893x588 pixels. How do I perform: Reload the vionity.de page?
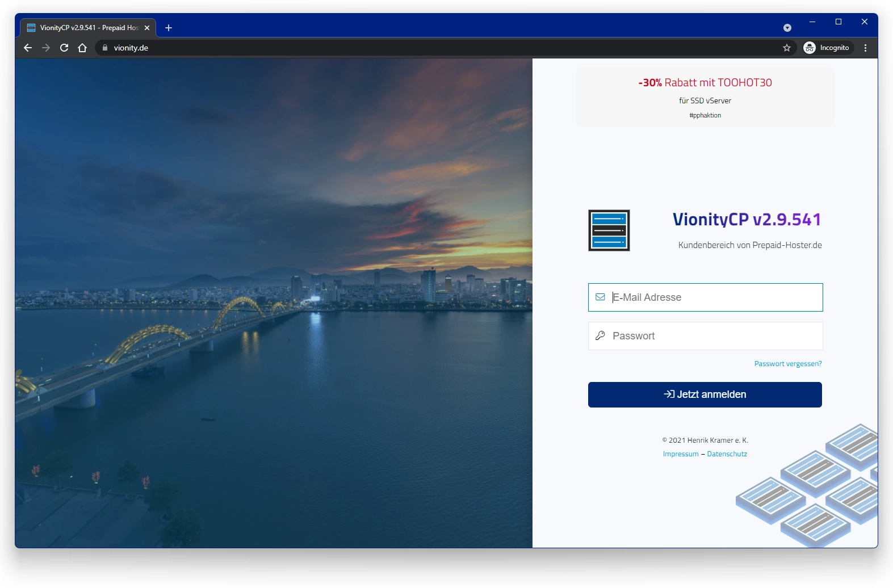[x=64, y=48]
